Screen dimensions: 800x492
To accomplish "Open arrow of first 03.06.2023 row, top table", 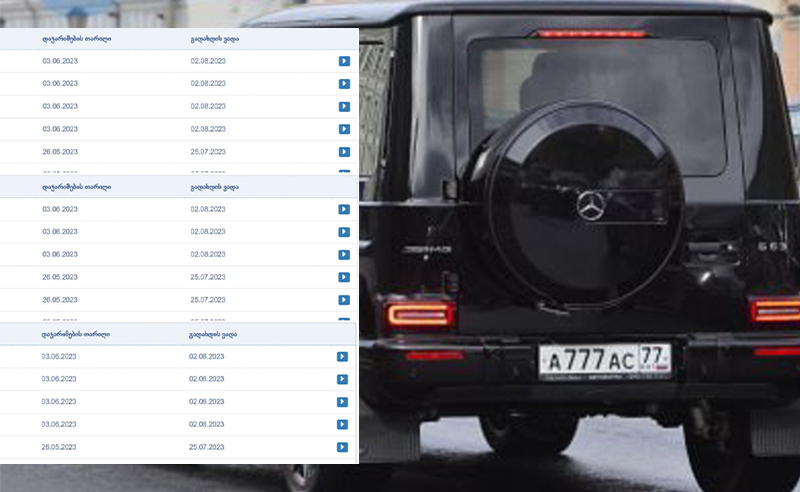I will [x=344, y=61].
